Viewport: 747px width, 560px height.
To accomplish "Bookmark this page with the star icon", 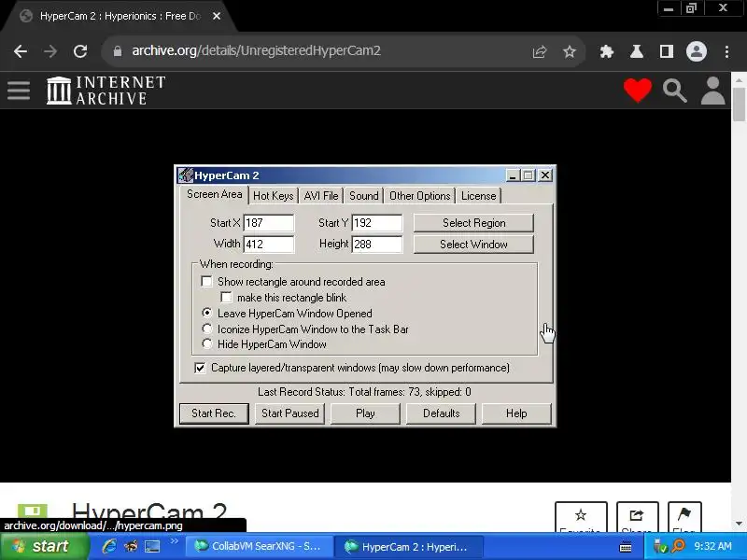I will [570, 51].
